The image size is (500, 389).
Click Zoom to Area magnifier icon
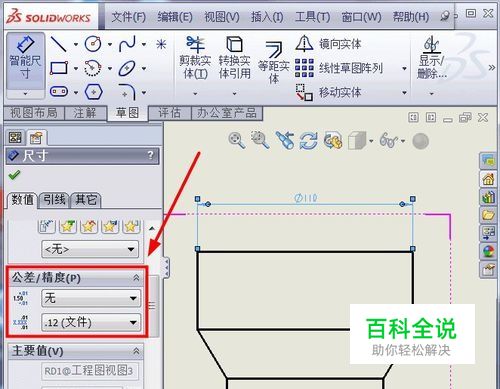[x=260, y=140]
